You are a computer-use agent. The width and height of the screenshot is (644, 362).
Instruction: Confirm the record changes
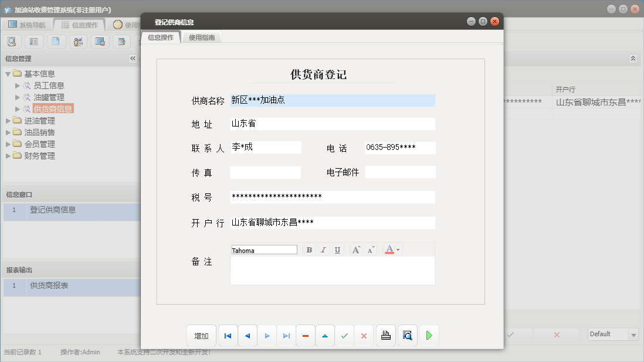point(344,335)
